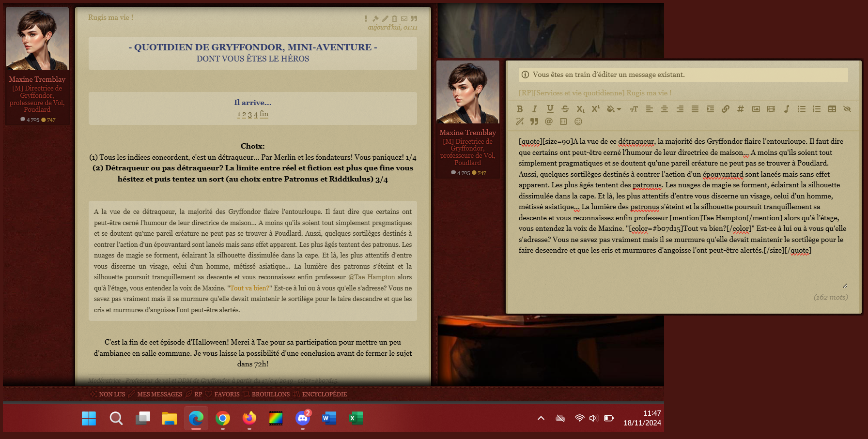This screenshot has height=439, width=868.
Task: Indent the text with the indent icon
Action: [x=711, y=109]
